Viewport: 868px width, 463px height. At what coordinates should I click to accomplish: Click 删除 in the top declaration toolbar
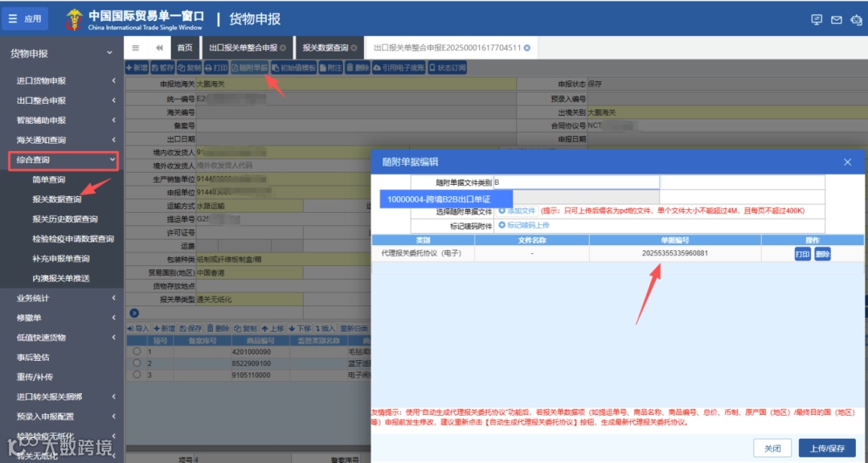tap(358, 68)
